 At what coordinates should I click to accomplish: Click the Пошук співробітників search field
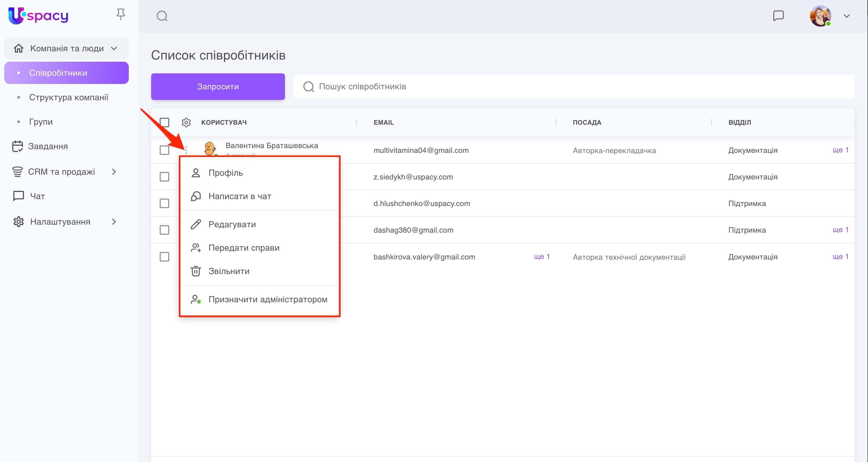click(x=573, y=87)
